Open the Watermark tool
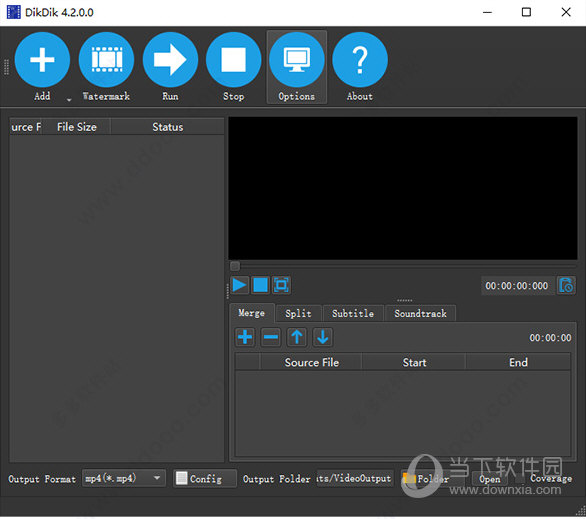 (107, 67)
